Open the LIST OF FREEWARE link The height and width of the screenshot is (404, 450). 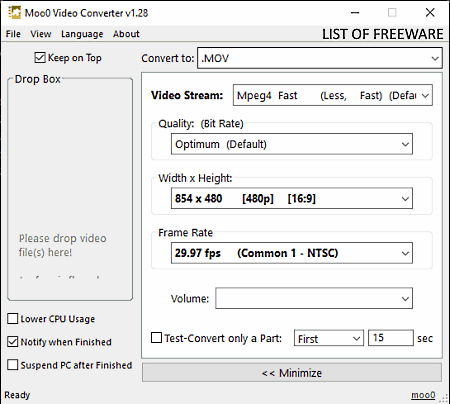pos(382,34)
